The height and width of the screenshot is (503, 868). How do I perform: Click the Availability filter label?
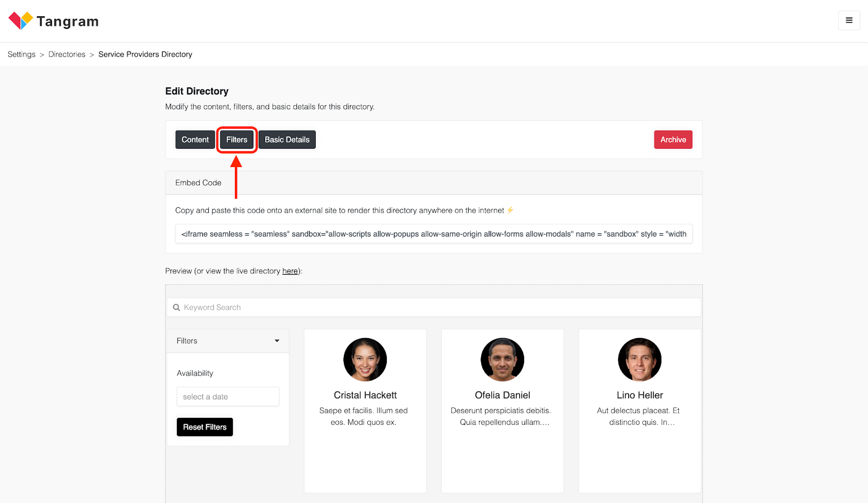[x=195, y=373]
